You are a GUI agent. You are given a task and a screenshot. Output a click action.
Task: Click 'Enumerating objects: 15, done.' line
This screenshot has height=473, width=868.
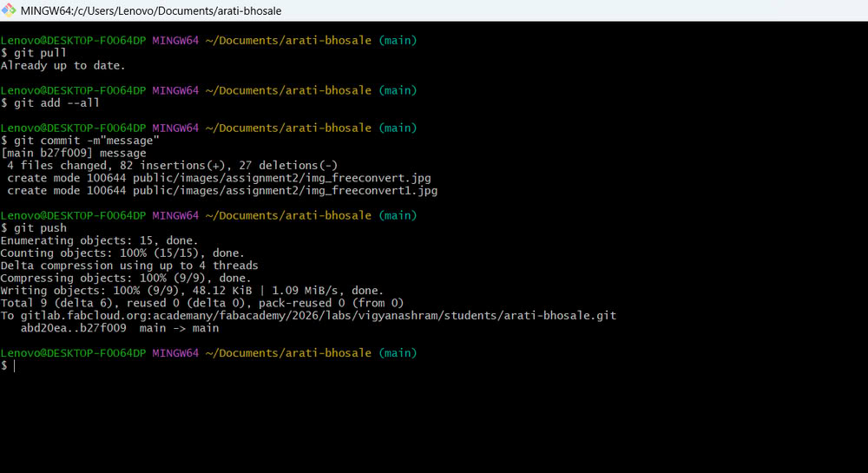[99, 240]
